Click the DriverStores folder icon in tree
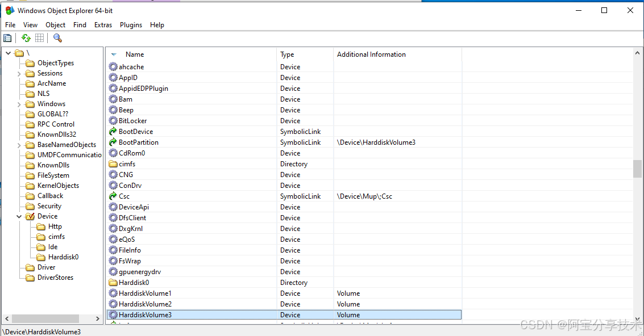Screen dimensions: 644x336 click(30, 278)
